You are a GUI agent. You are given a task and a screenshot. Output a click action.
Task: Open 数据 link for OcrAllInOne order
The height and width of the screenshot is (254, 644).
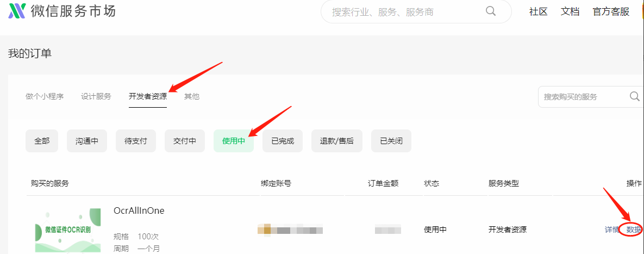point(634,230)
